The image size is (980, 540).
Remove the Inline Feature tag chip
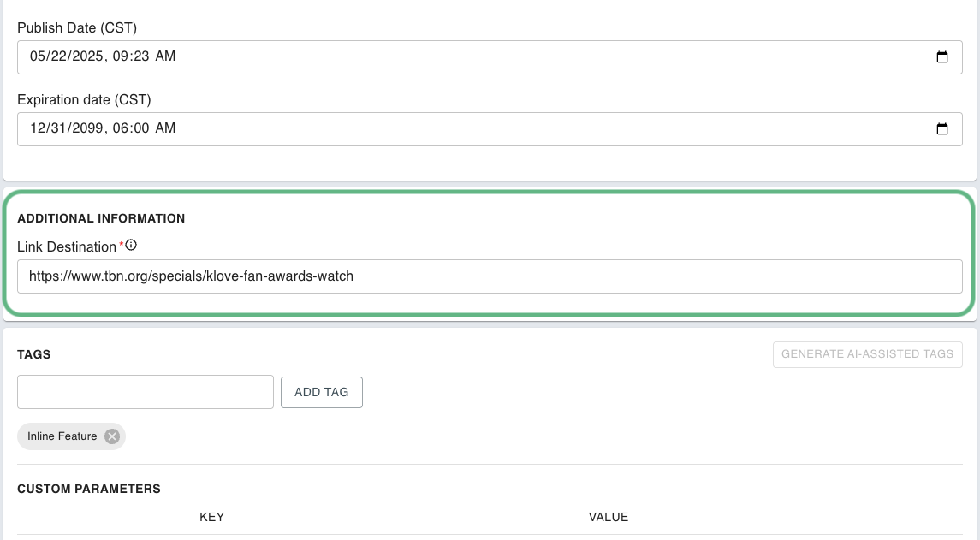(x=112, y=436)
